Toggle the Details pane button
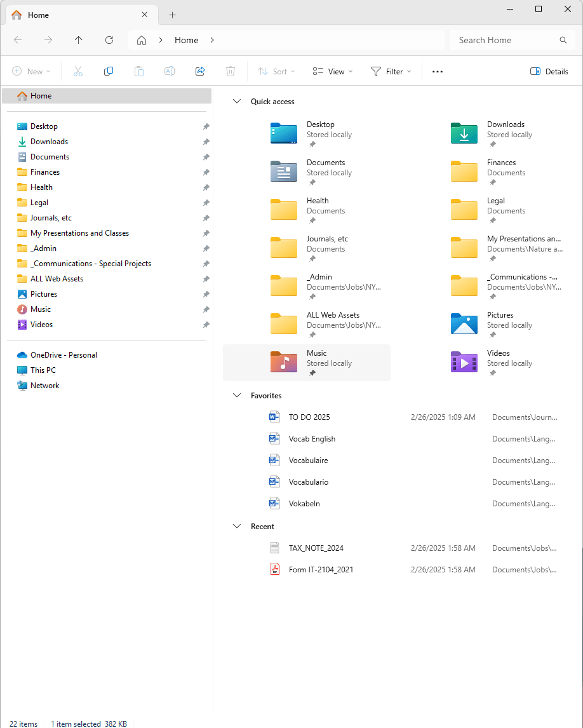The height and width of the screenshot is (728, 583). (x=549, y=72)
